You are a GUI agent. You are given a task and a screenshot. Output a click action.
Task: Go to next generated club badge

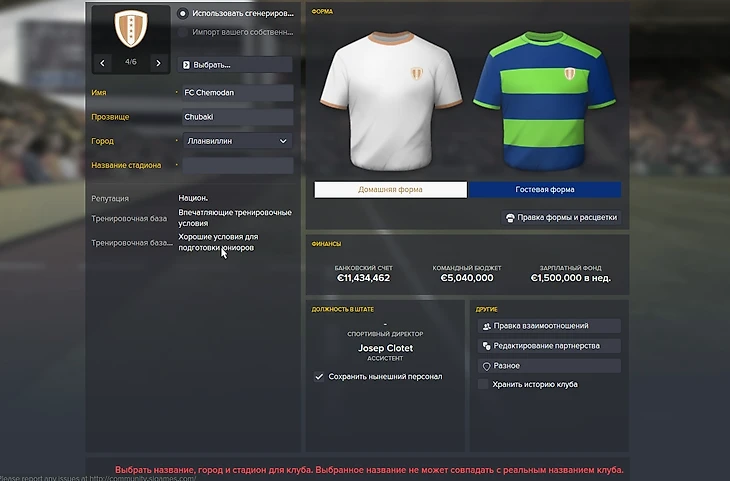click(158, 63)
